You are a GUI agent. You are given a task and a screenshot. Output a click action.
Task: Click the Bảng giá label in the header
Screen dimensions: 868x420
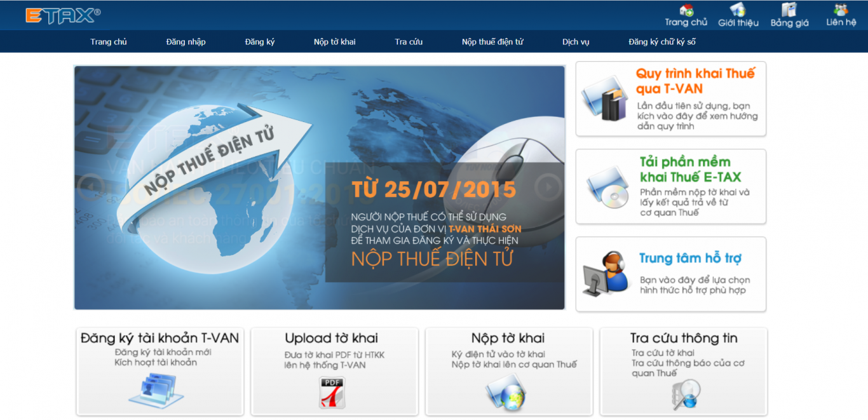[x=790, y=23]
